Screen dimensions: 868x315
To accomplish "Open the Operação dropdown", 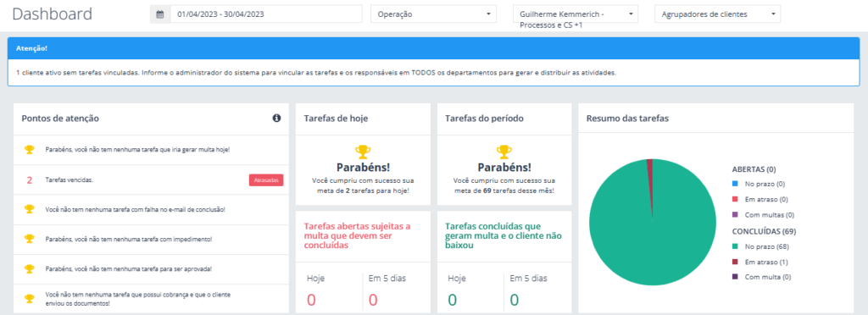I will pyautogui.click(x=434, y=14).
